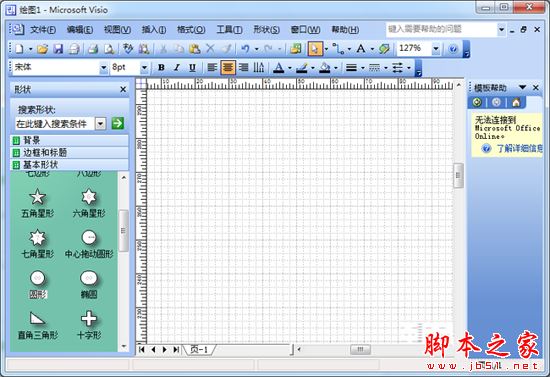Click the green search arrow in the Shapes panel
The image size is (550, 377).
point(118,123)
